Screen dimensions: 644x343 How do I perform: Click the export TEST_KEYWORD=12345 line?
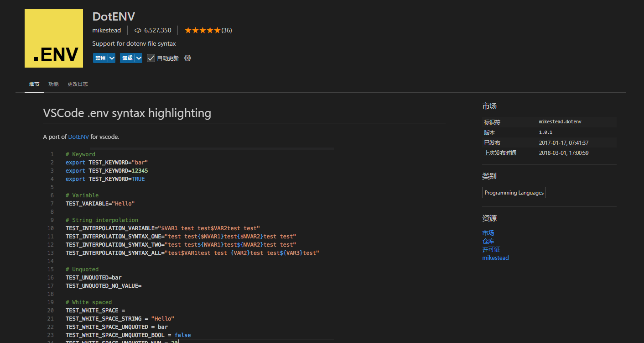[107, 171]
